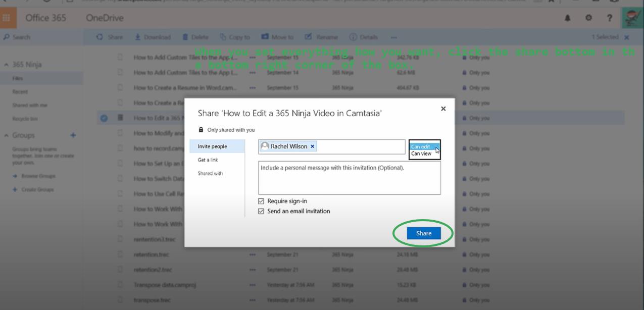This screenshot has height=310, width=644.
Task: Choose Can edit in the permission dropdown
Action: 425,147
